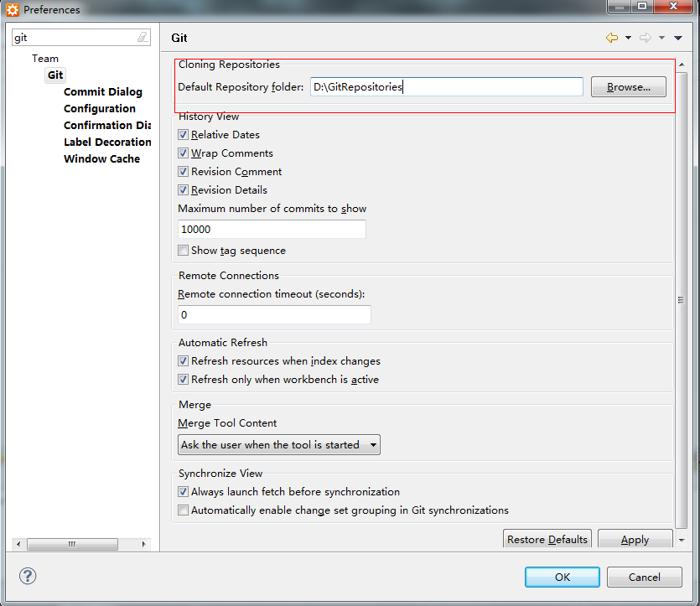Viewport: 700px width, 606px height.
Task: Click the Apply button
Action: click(635, 539)
